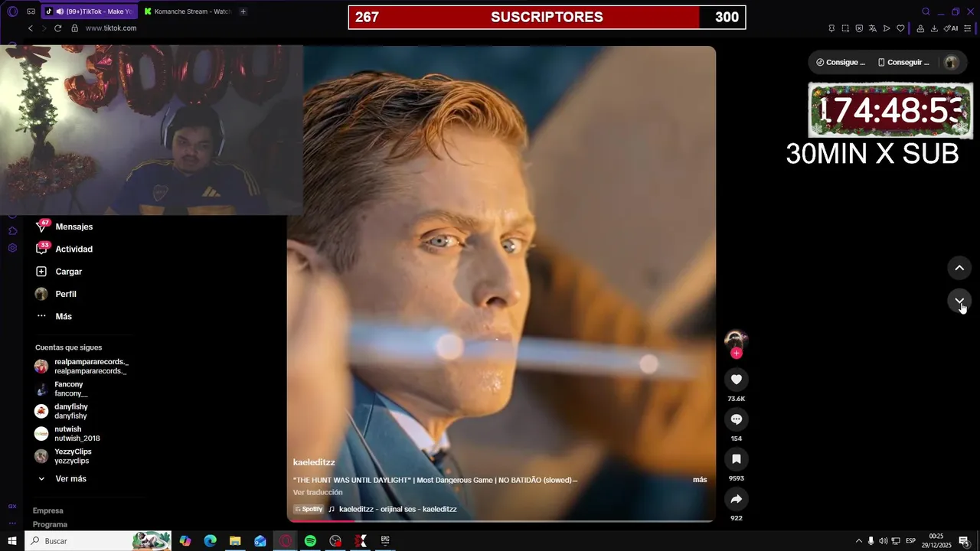980x551 pixels.
Task: Open Cargar in the sidebar
Action: [x=58, y=272]
